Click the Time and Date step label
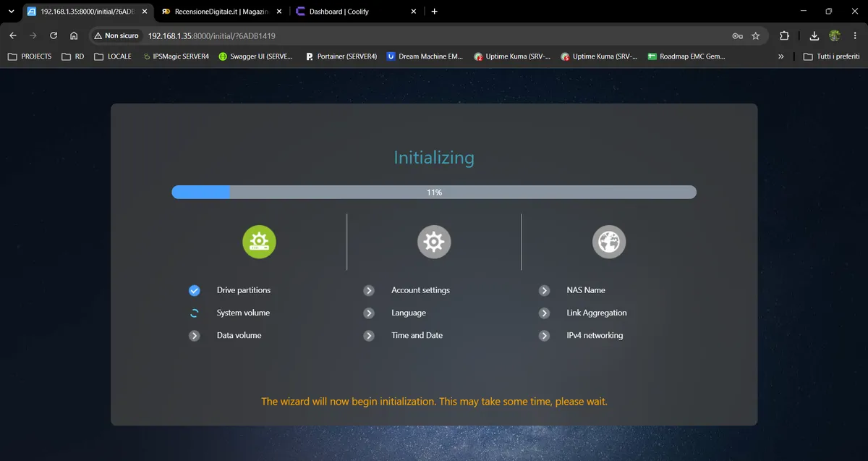 pos(417,336)
